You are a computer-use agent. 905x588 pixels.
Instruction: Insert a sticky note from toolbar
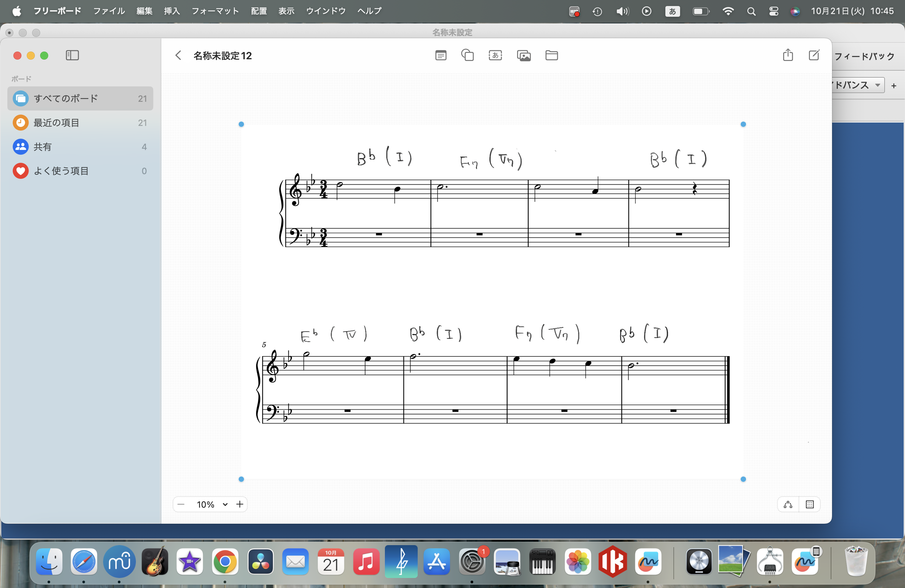441,56
